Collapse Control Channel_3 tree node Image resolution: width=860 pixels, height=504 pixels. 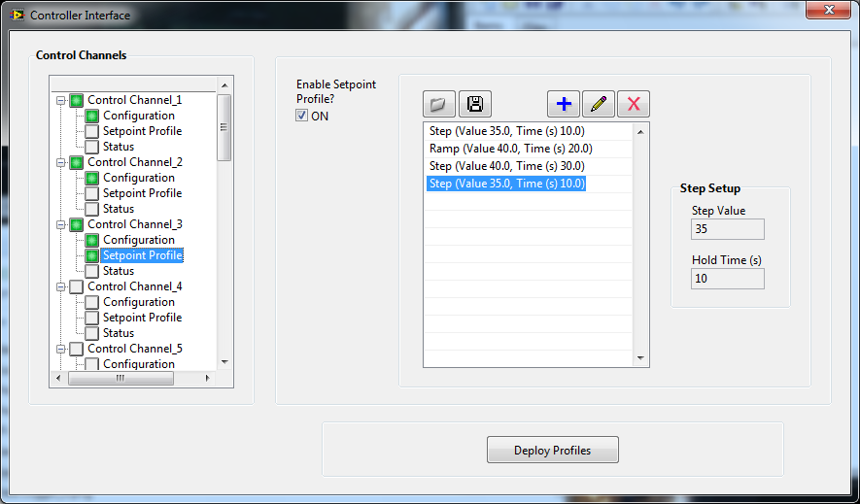click(x=60, y=224)
